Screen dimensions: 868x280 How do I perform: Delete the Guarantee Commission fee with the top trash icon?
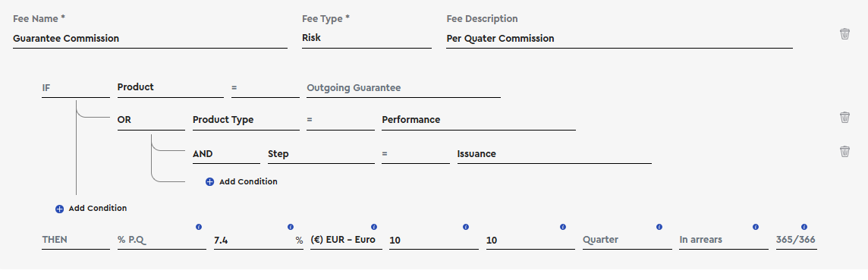point(844,34)
